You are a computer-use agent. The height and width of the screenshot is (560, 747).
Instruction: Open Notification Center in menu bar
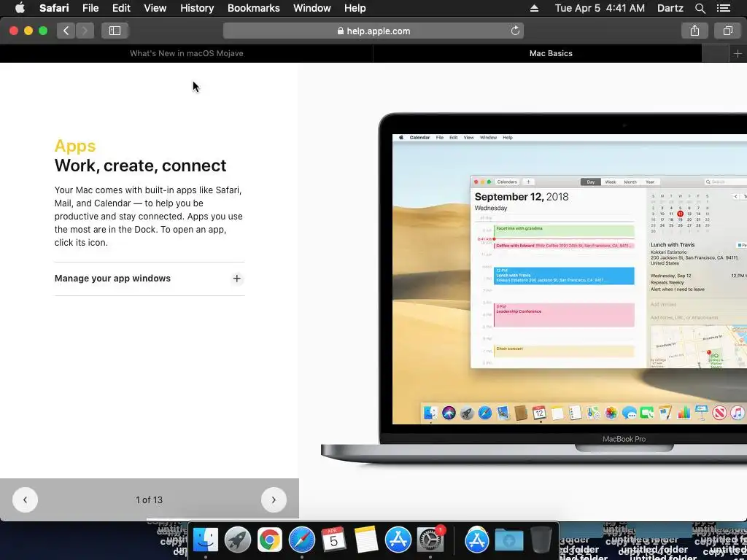pos(723,8)
